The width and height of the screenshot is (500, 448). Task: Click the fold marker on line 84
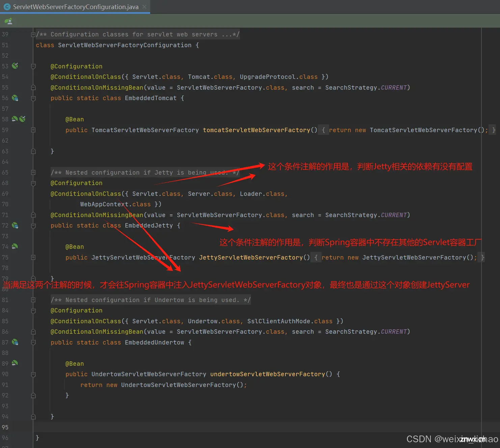(33, 310)
